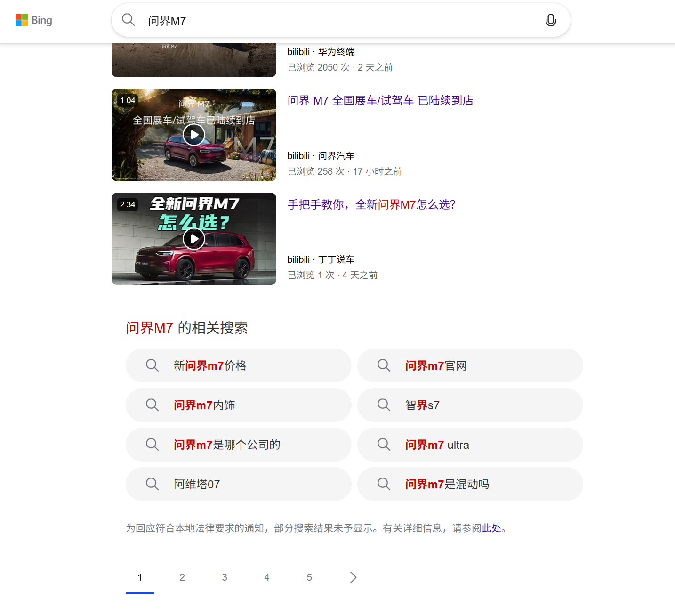Click magnifier icon beside 阿维塔07
The width and height of the screenshot is (675, 616).
click(x=152, y=484)
